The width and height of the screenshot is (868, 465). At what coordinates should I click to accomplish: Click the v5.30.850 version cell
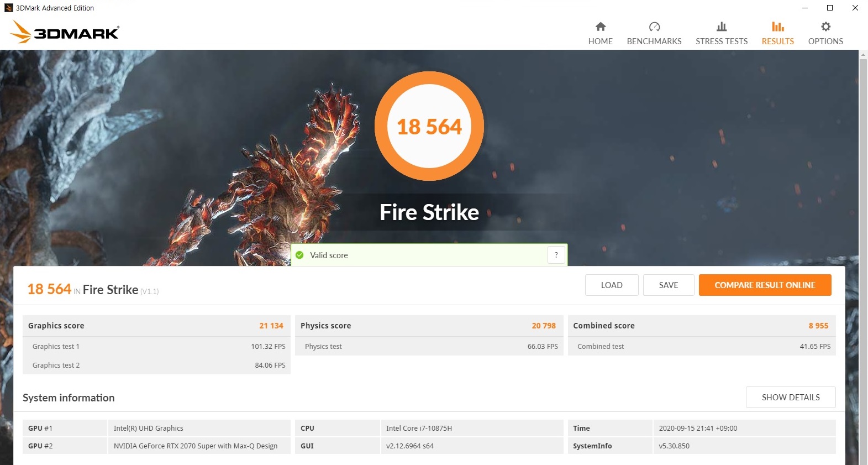744,446
